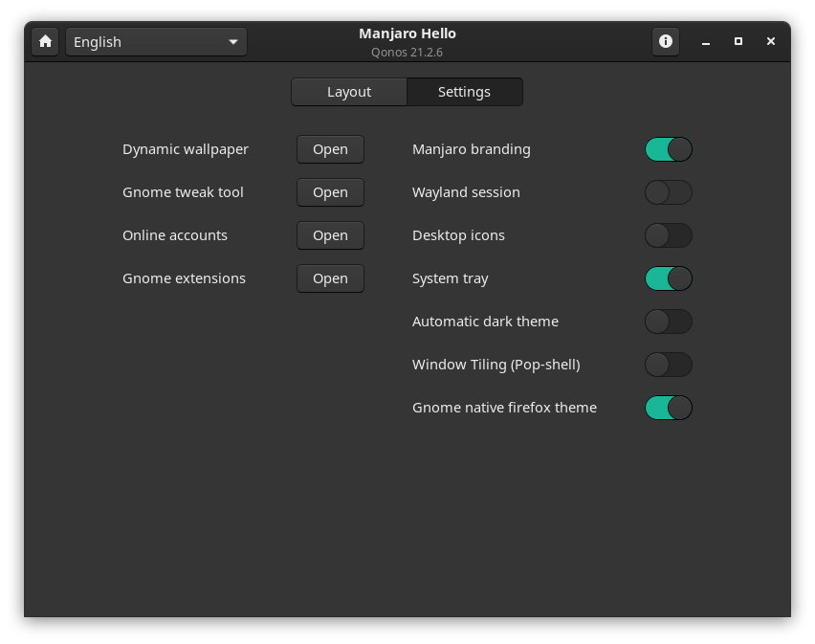This screenshot has height=644, width=815.
Task: Turn off the System tray toggle
Action: click(x=669, y=278)
